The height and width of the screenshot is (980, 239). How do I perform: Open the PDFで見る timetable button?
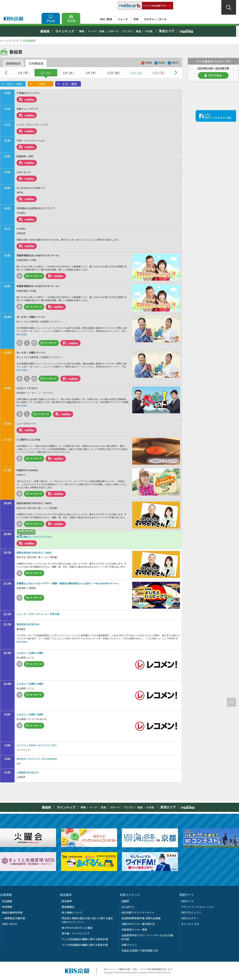[213, 75]
